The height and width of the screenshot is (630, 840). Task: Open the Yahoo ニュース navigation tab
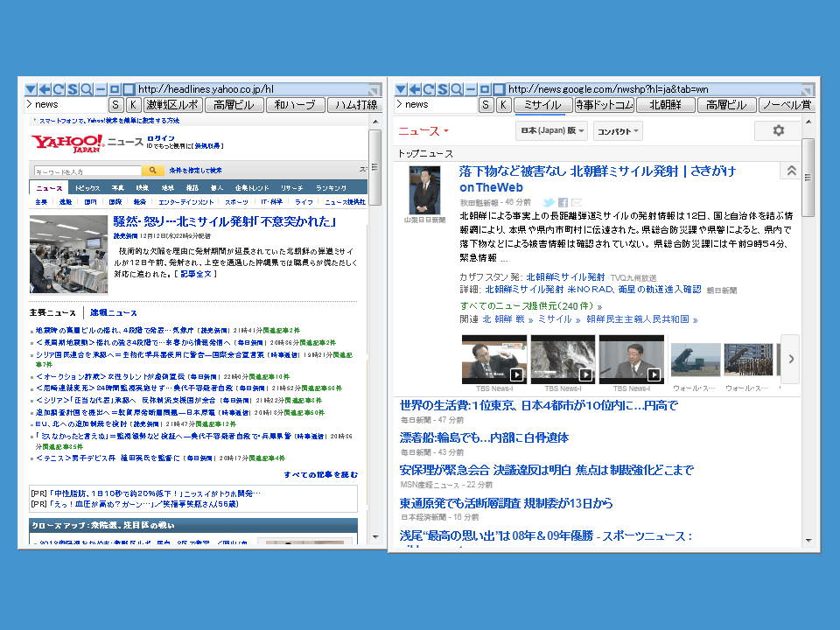click(49, 188)
